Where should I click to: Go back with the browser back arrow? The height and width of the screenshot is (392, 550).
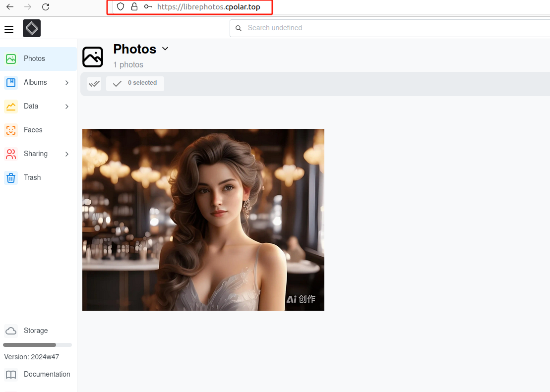tap(10, 6)
